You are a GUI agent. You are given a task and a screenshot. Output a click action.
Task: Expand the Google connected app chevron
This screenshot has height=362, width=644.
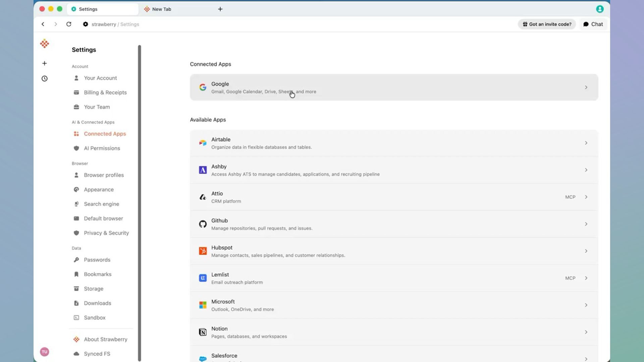[586, 87]
